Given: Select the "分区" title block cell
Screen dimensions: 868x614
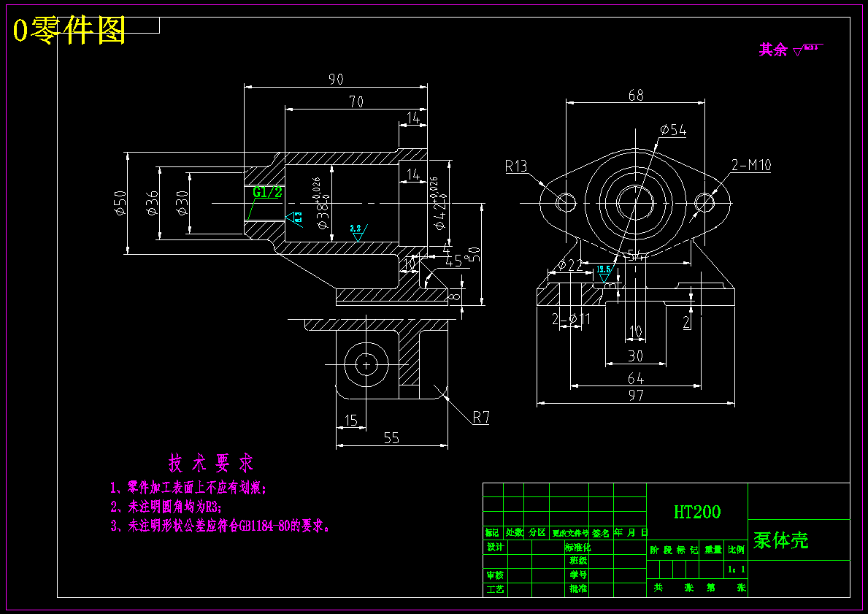Looking at the screenshot, I should [x=537, y=533].
